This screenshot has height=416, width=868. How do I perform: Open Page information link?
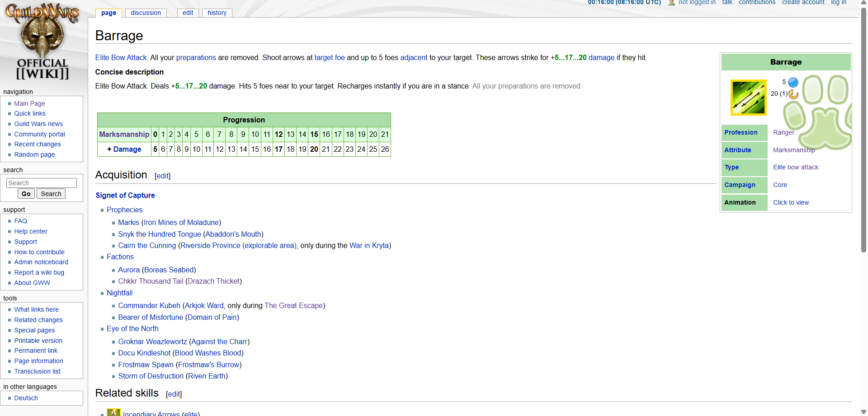coord(38,361)
